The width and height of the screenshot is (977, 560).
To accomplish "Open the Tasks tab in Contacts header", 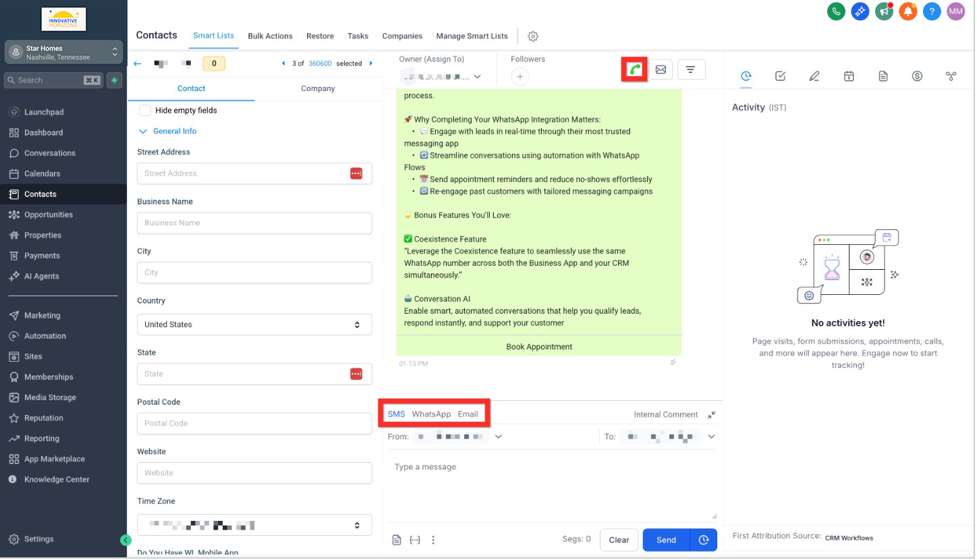I will 358,36.
